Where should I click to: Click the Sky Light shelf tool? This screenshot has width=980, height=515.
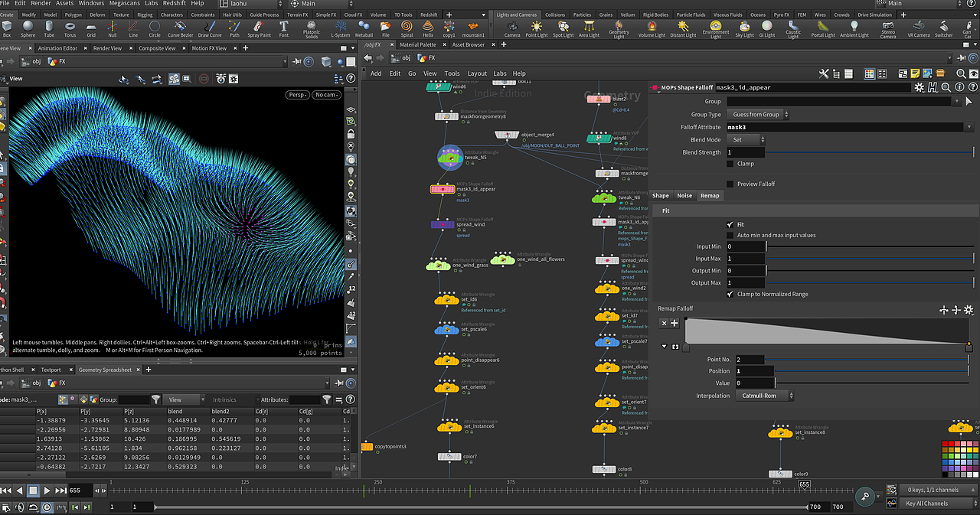click(744, 29)
